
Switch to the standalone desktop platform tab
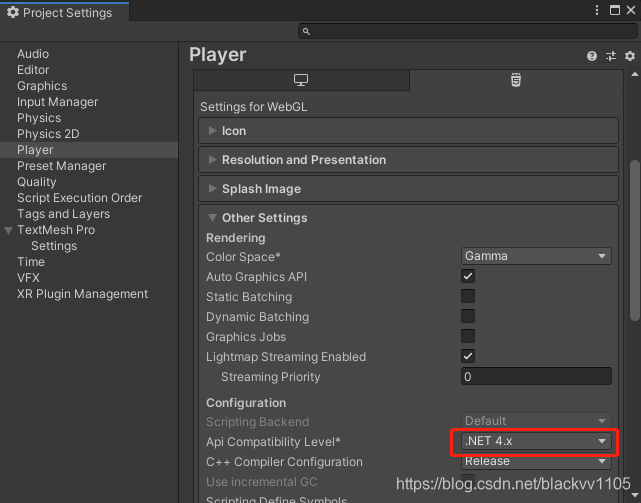[x=301, y=80]
